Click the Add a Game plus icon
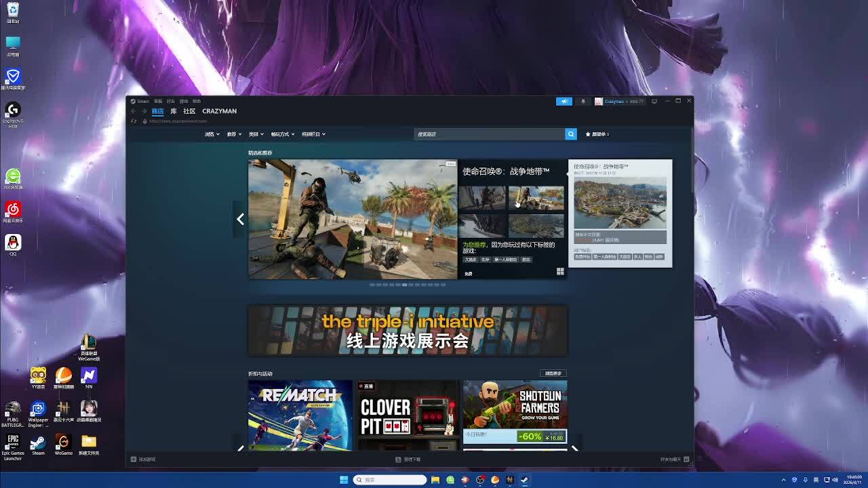 (x=134, y=460)
